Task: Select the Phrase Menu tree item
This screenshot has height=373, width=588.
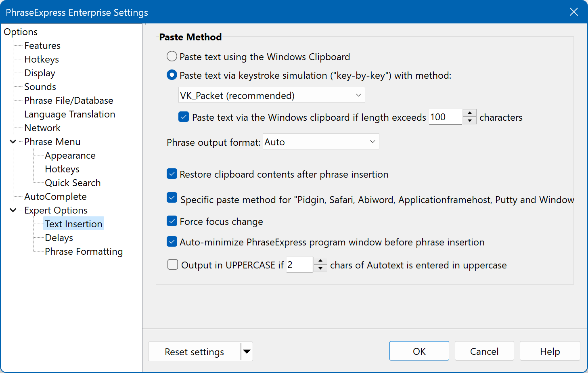Action: pos(52,142)
